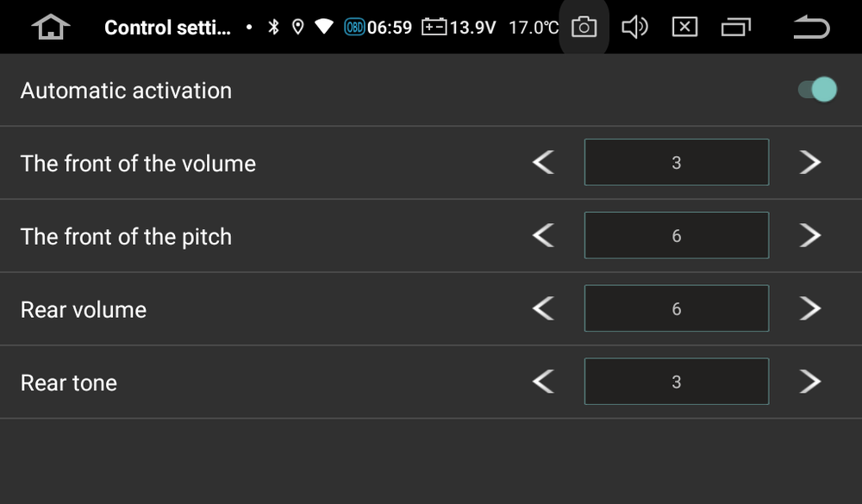
Task: Decrease Rear tone with the left arrow
Action: coord(544,382)
